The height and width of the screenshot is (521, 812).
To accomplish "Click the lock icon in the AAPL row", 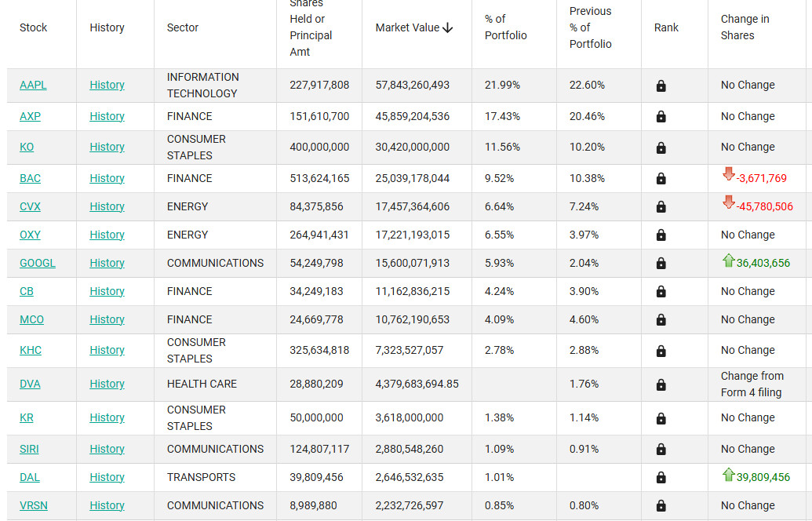I will pyautogui.click(x=661, y=86).
